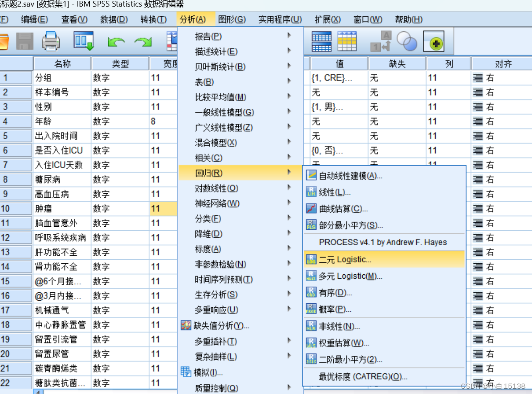Select row number 5 header

point(16,136)
